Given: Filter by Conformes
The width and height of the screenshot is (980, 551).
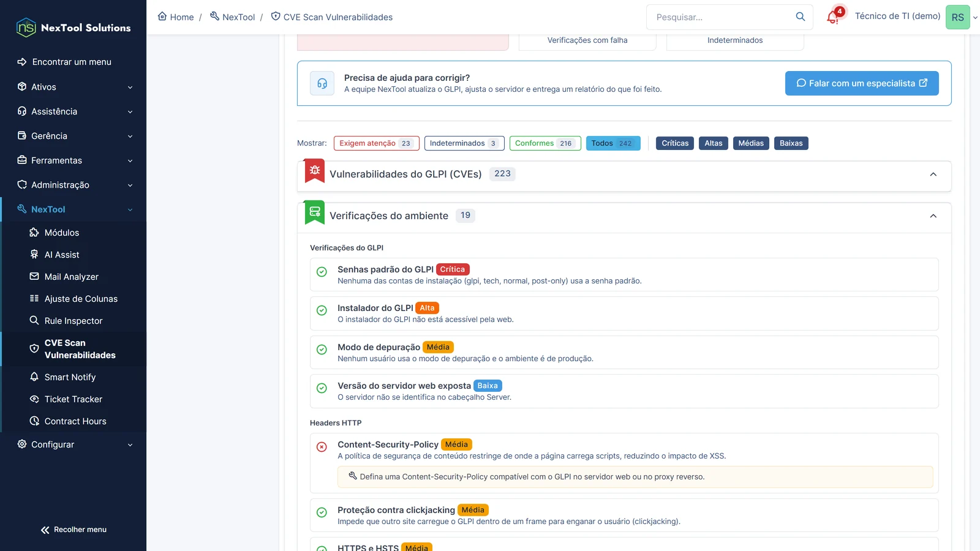Looking at the screenshot, I should pos(545,143).
